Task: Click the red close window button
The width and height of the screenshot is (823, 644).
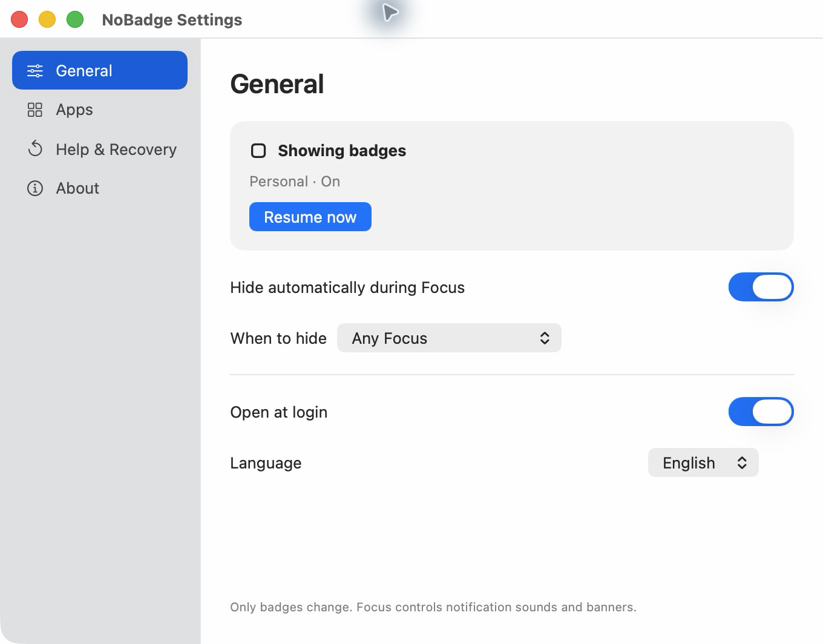Action: pos(19,19)
